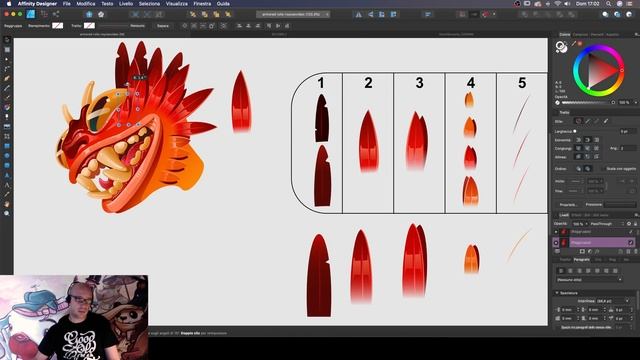Screen dimensions: 640x360
Task: Select the Rectangle shape tool
Action: (7, 146)
